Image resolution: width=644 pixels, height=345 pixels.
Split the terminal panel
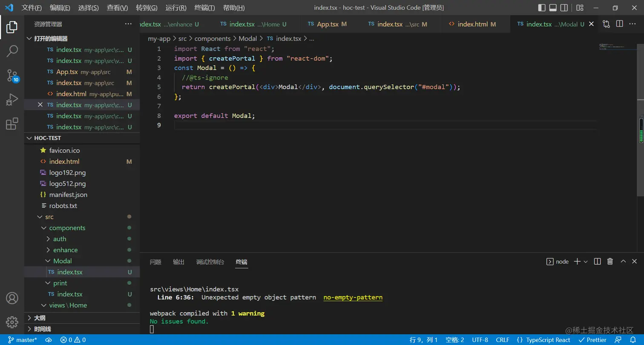point(597,262)
